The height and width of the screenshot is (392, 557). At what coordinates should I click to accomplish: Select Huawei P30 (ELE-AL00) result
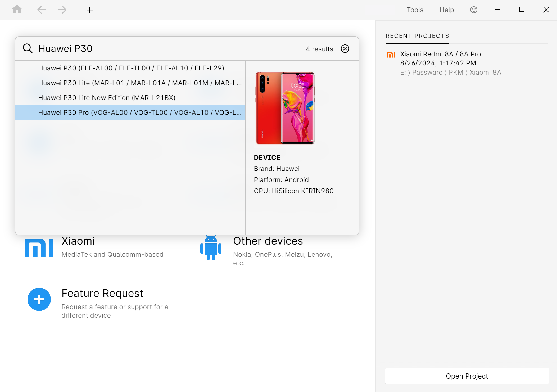pyautogui.click(x=130, y=68)
